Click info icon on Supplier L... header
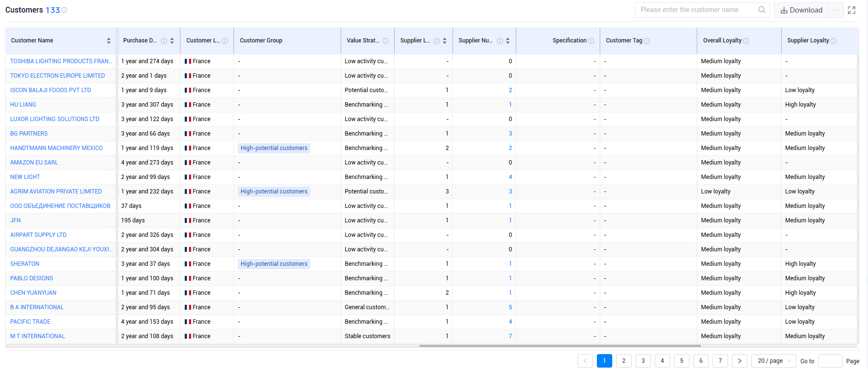 click(x=437, y=41)
